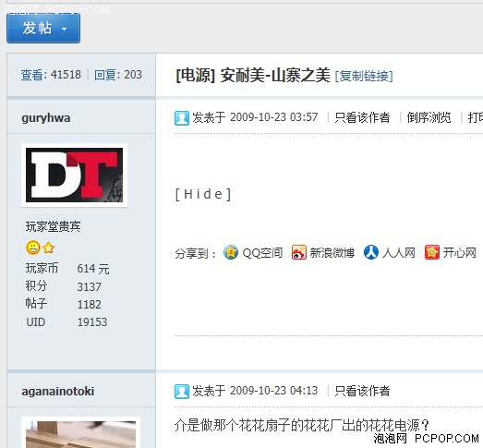This screenshot has width=483, height=448.
Task: Expand the 发帖 button dropdown arrow
Action: 64,29
